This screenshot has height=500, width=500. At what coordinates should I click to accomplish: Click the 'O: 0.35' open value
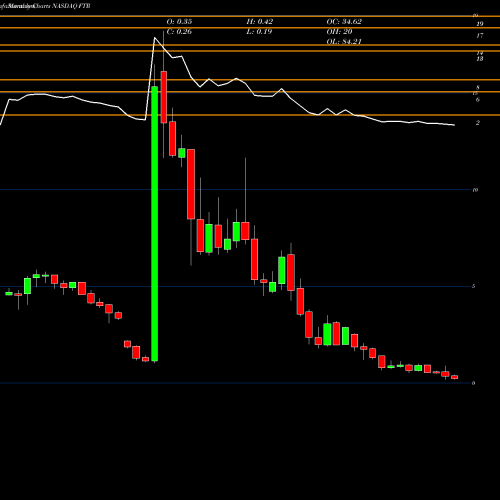(179, 22)
